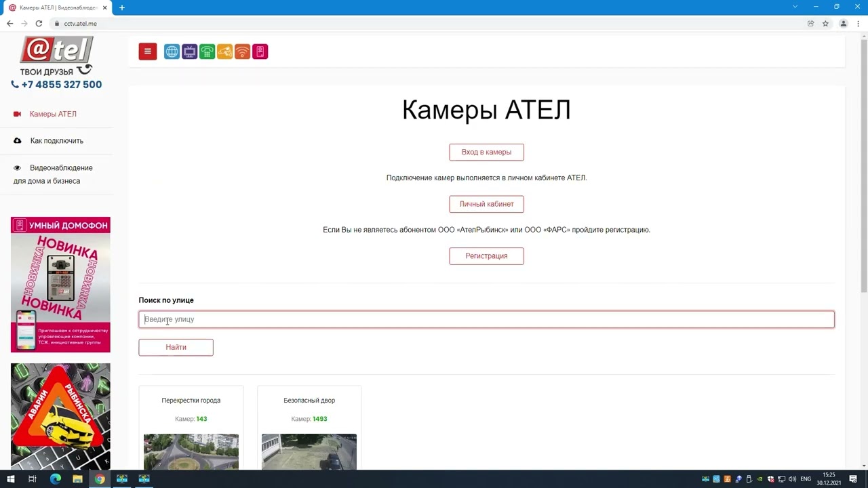Open the Windows Start menu
868x488 pixels.
pyautogui.click(x=11, y=479)
